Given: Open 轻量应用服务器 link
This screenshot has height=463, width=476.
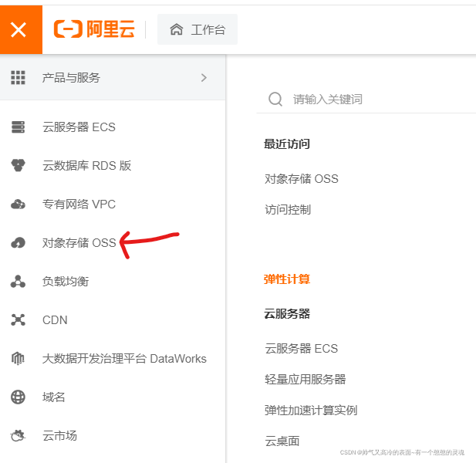Looking at the screenshot, I should (x=305, y=379).
